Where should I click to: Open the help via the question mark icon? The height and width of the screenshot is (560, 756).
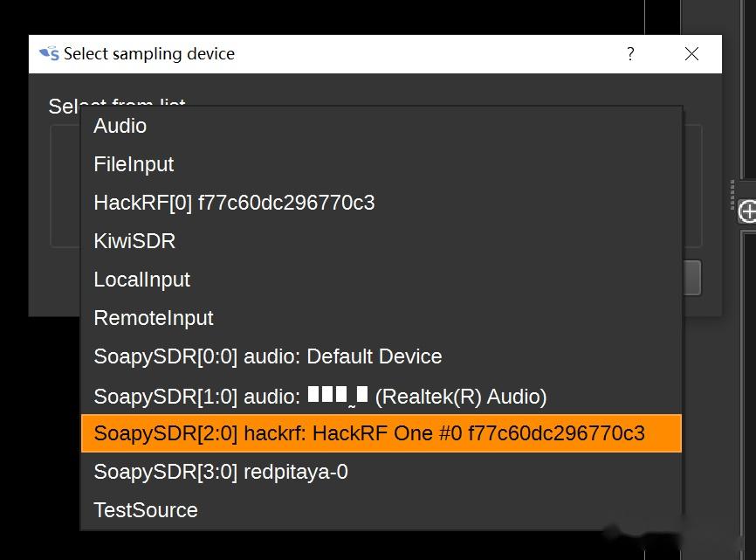tap(630, 54)
